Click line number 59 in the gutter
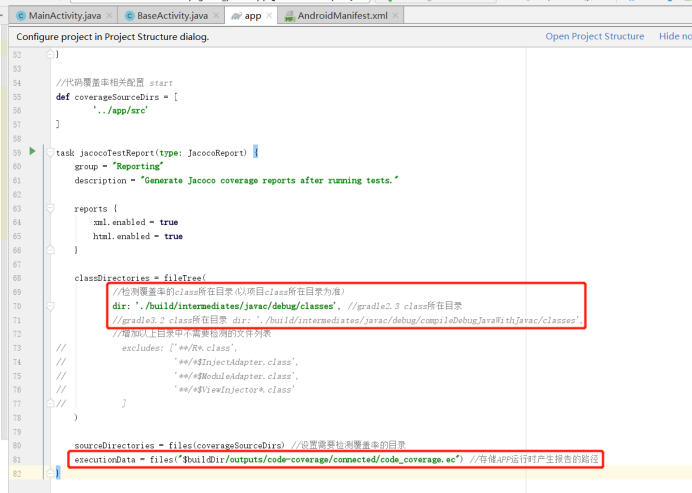692x493 pixels. click(x=17, y=153)
